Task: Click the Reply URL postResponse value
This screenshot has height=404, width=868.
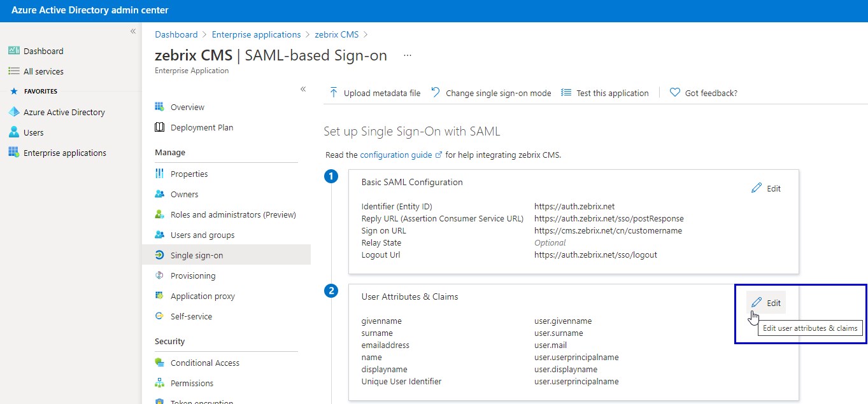Action: pyautogui.click(x=609, y=218)
